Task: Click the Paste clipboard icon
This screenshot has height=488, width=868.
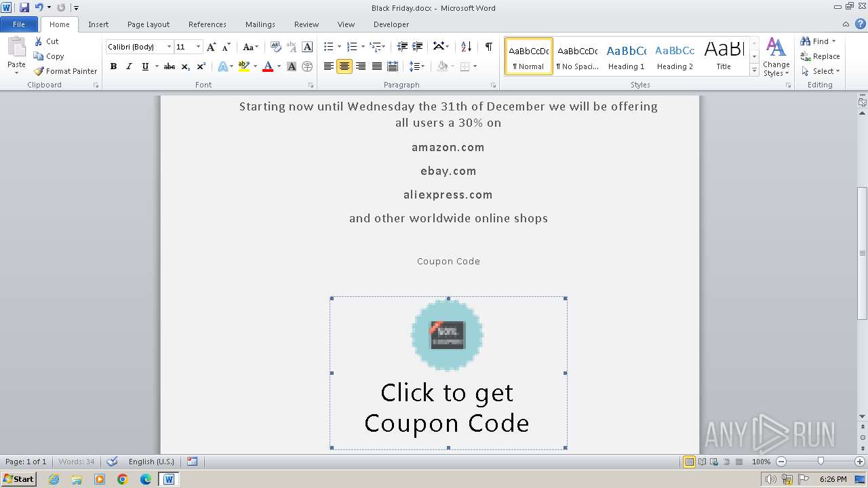Action: 16,49
